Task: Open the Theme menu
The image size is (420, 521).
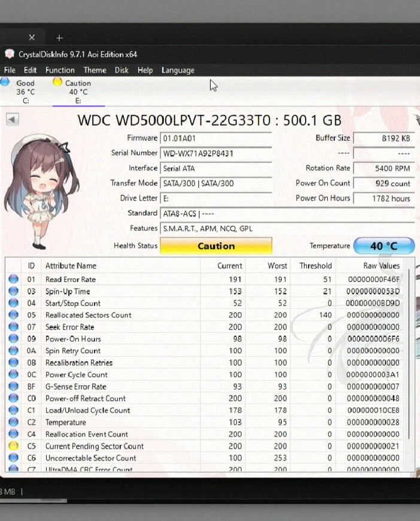Action: click(x=95, y=70)
